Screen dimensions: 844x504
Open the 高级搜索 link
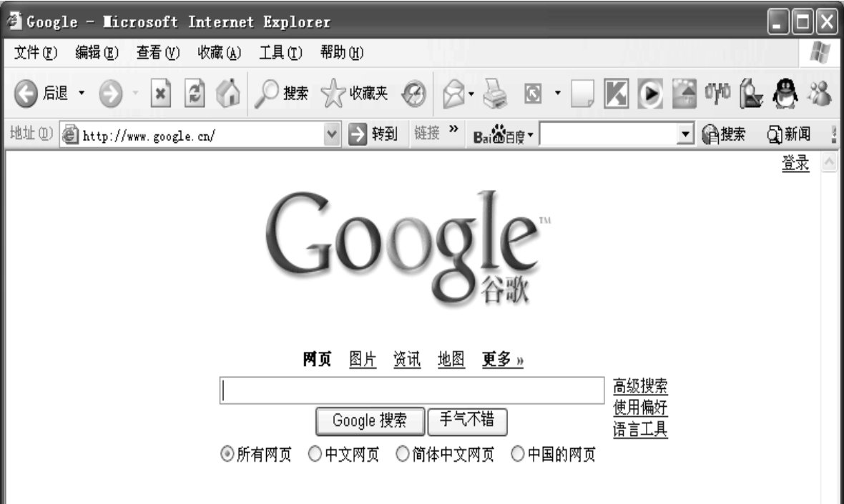point(640,386)
